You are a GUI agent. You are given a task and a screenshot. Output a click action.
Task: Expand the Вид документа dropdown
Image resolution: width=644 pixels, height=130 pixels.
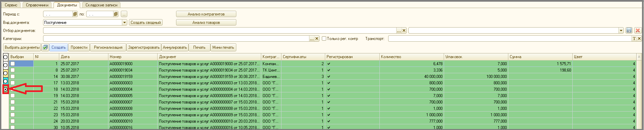(125, 23)
